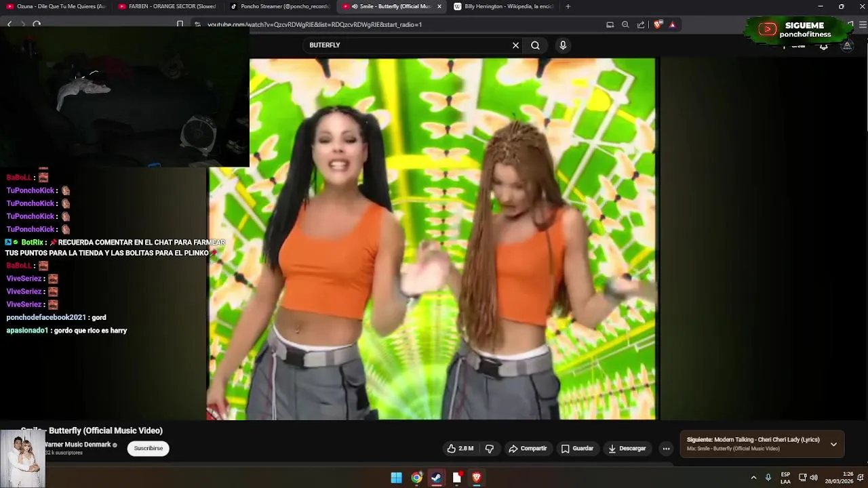Close the Smile - Butterfly tab
The image size is (868, 488).
pos(439,6)
